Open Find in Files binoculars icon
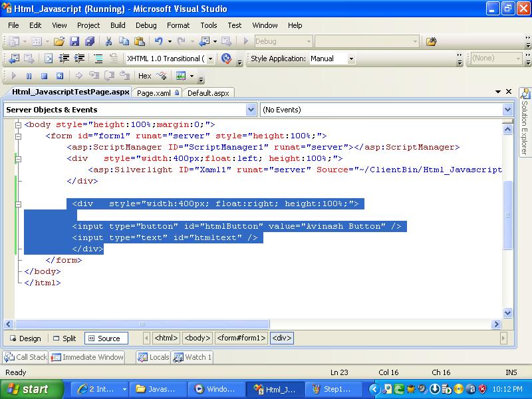The width and height of the screenshot is (532, 399). (x=431, y=41)
